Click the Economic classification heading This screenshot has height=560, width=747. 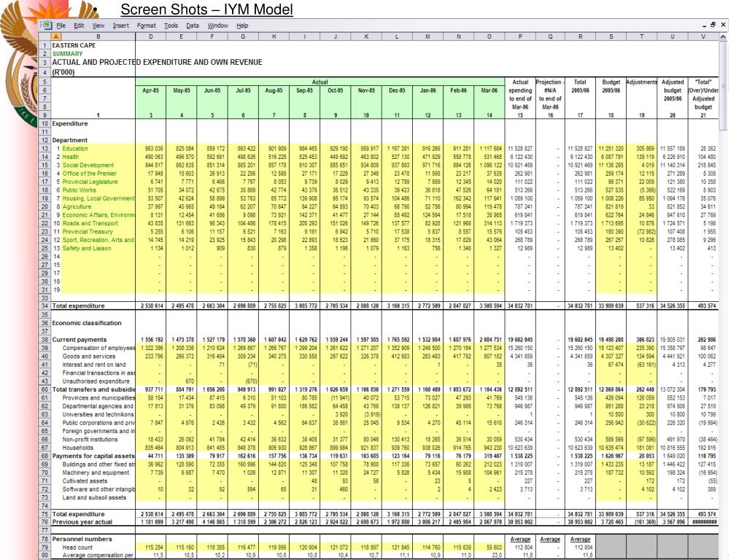coord(87,323)
